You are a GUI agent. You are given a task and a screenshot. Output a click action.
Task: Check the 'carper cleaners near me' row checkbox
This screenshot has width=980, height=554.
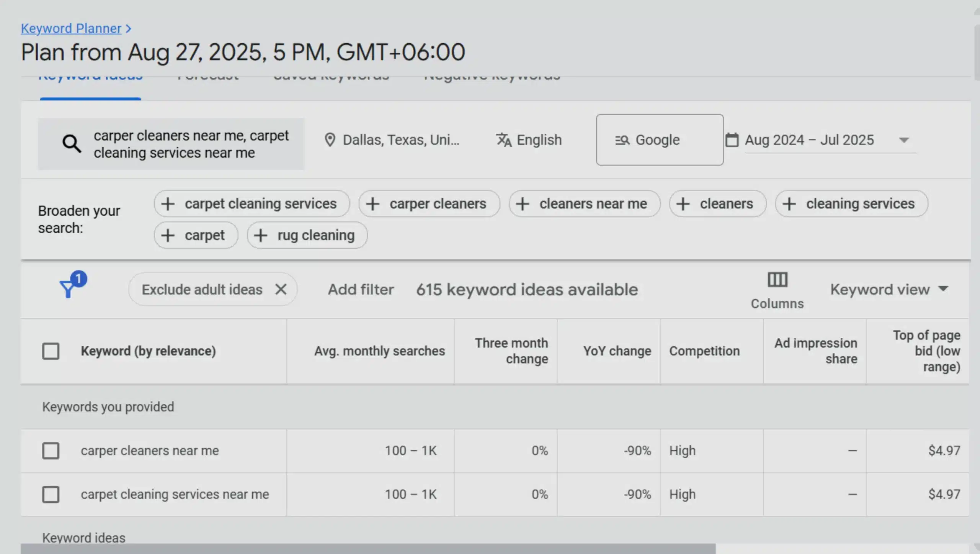51,451
